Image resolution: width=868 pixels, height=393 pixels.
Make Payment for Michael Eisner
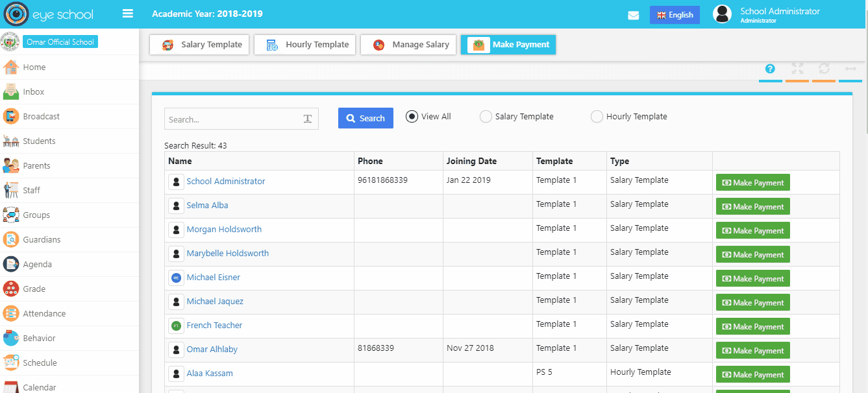pyautogui.click(x=753, y=279)
